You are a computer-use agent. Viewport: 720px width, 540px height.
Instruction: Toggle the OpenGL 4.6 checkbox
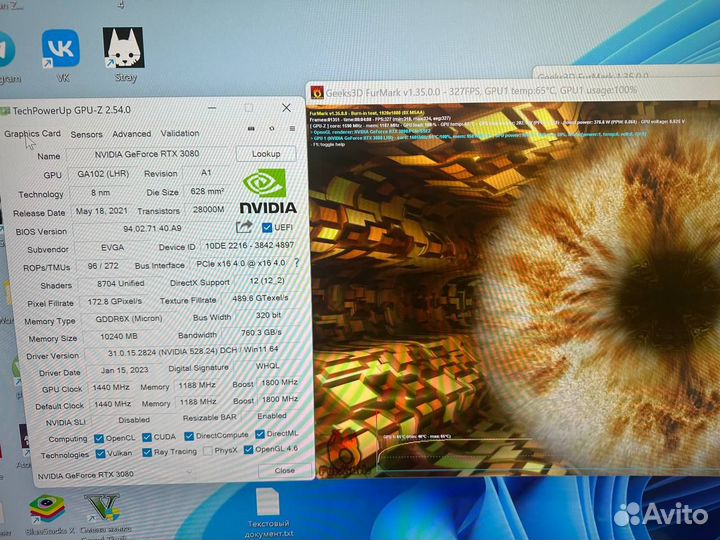[248, 450]
